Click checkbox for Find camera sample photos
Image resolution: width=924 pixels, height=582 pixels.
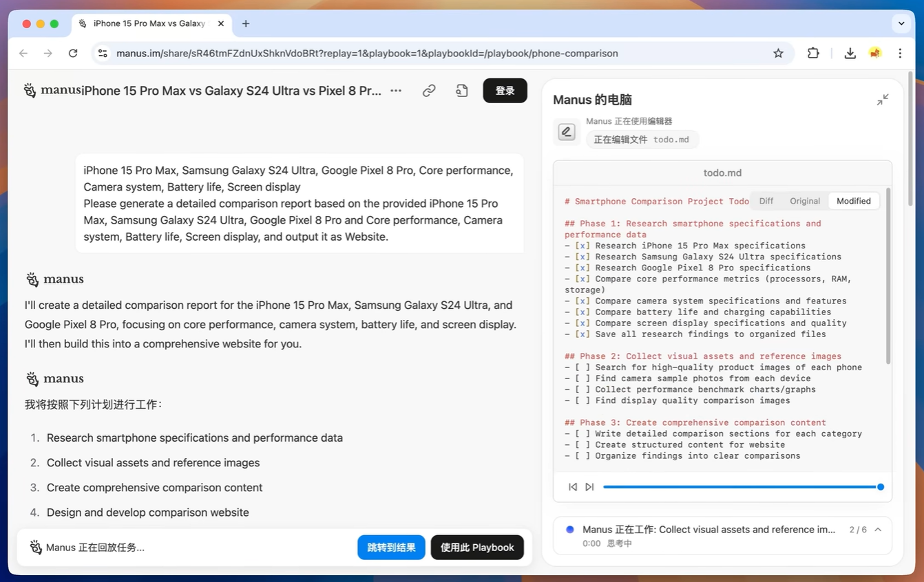[582, 378]
